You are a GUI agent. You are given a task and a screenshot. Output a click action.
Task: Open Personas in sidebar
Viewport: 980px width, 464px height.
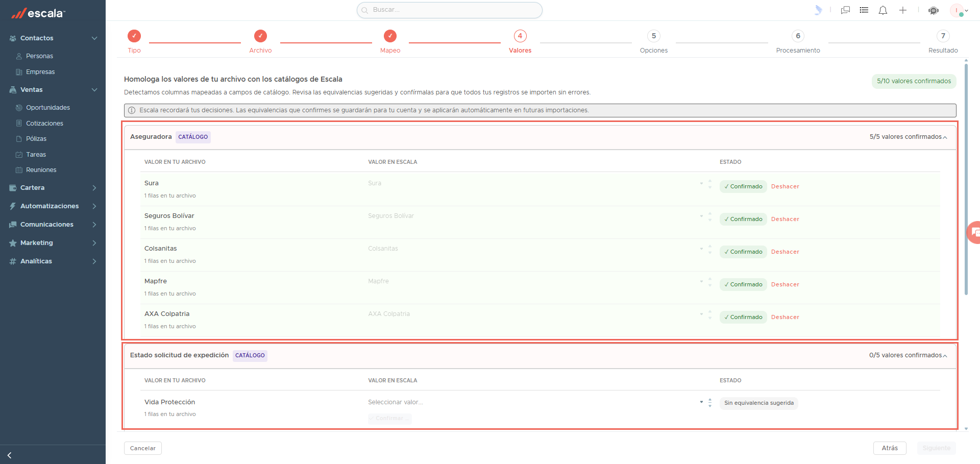click(x=39, y=56)
